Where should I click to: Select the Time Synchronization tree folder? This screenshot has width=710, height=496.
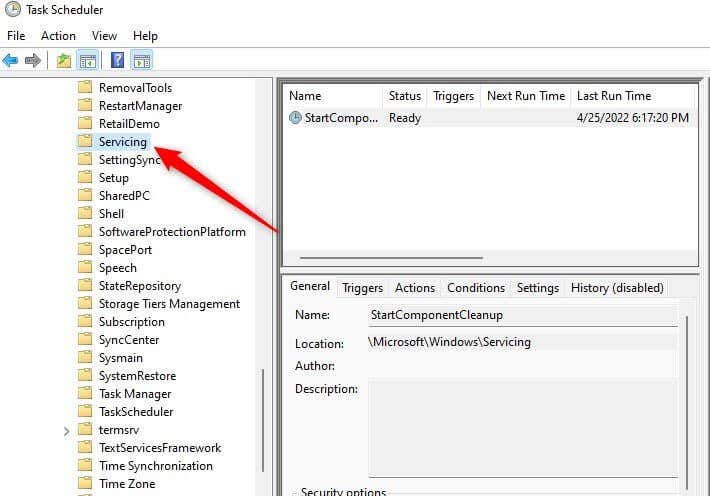click(156, 466)
